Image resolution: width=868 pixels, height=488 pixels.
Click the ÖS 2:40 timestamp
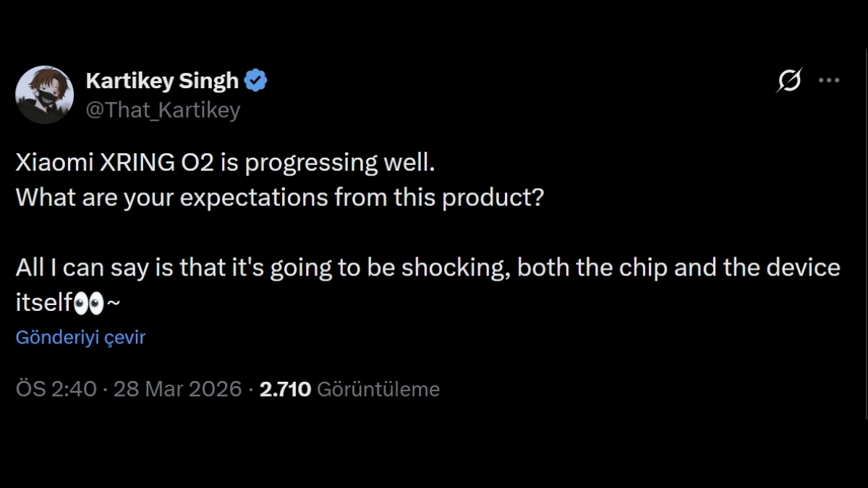click(x=56, y=389)
